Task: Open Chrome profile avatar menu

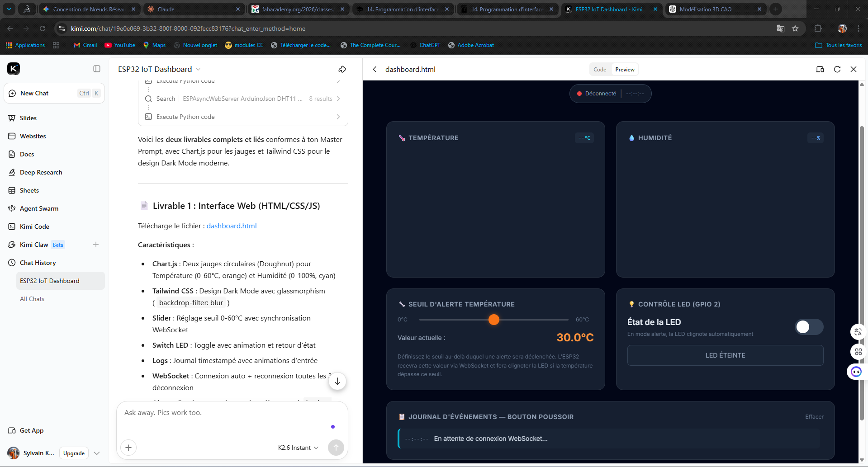Action: coord(842,28)
